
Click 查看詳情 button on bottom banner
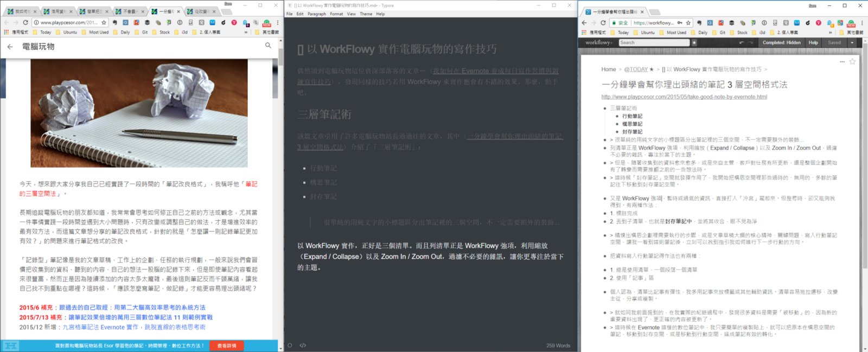(x=226, y=345)
